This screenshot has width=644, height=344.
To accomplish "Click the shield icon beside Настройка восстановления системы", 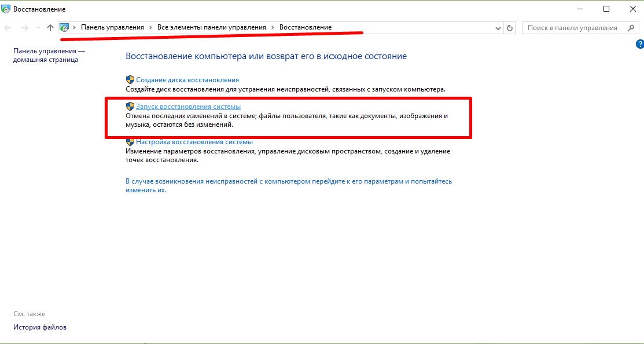I will [x=130, y=142].
